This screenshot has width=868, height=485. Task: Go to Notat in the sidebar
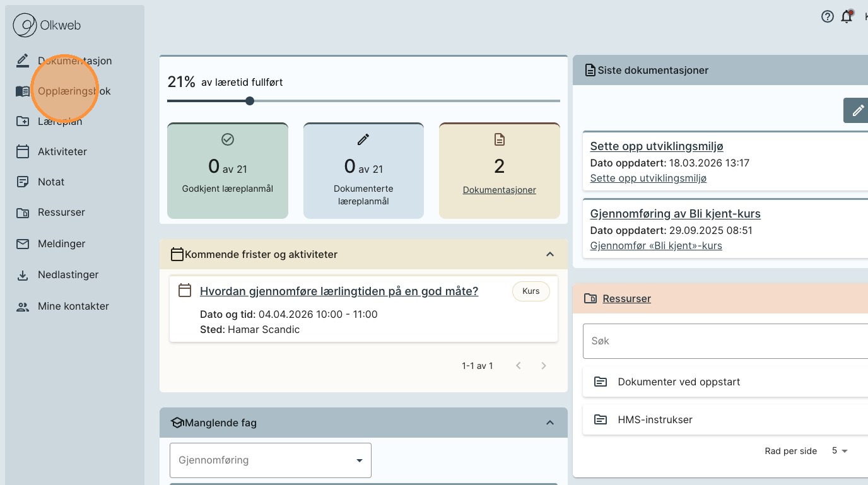click(x=51, y=182)
